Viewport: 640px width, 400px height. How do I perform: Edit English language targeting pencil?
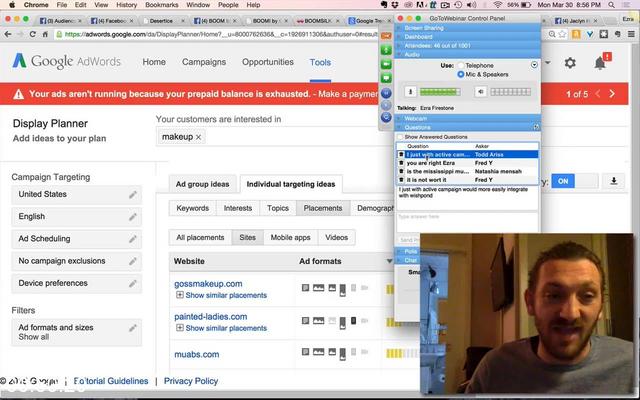[133, 217]
